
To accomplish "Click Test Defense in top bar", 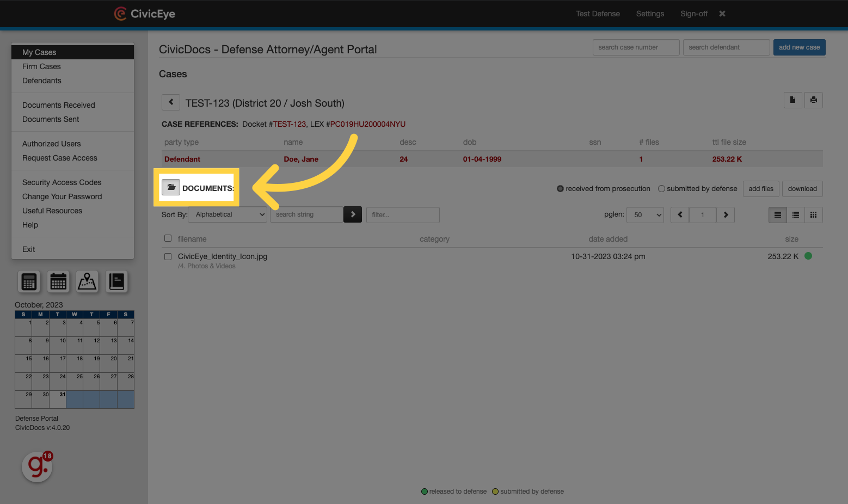I will pos(598,14).
